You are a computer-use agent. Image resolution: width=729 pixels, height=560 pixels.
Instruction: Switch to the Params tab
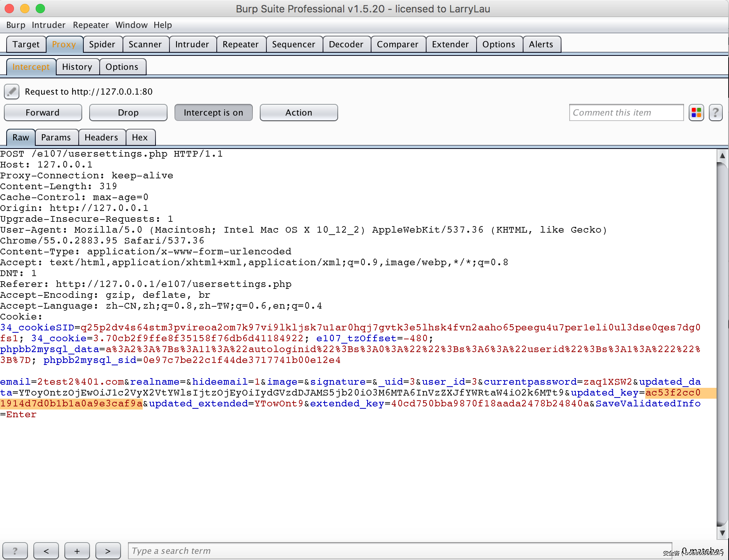[57, 137]
